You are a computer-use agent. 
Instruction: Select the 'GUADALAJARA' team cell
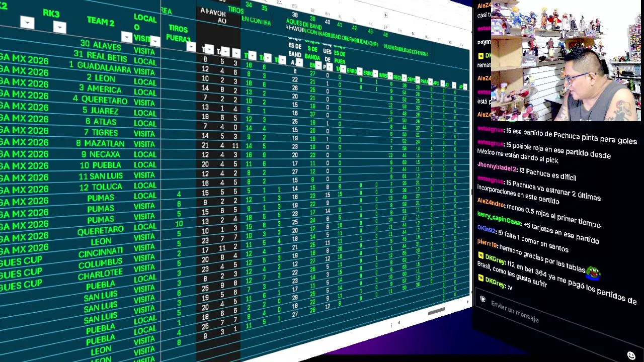100,67
